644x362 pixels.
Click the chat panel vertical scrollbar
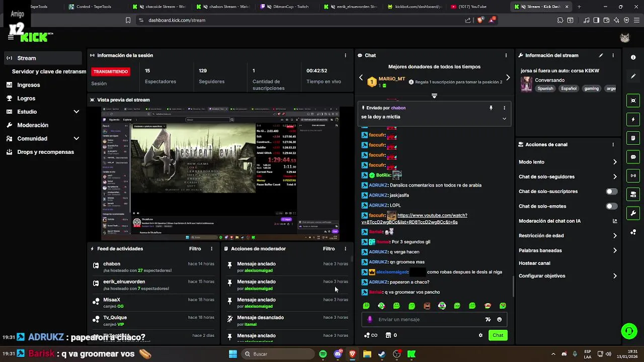click(513, 287)
